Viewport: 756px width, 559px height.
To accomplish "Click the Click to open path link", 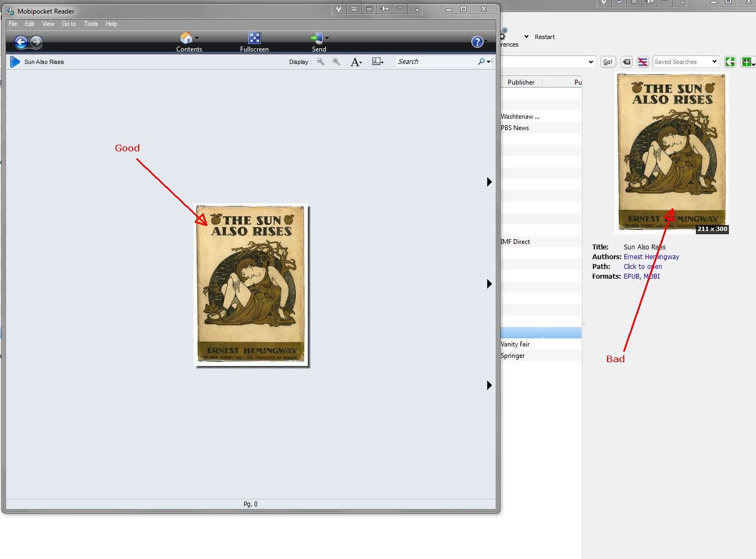I will 643,267.
